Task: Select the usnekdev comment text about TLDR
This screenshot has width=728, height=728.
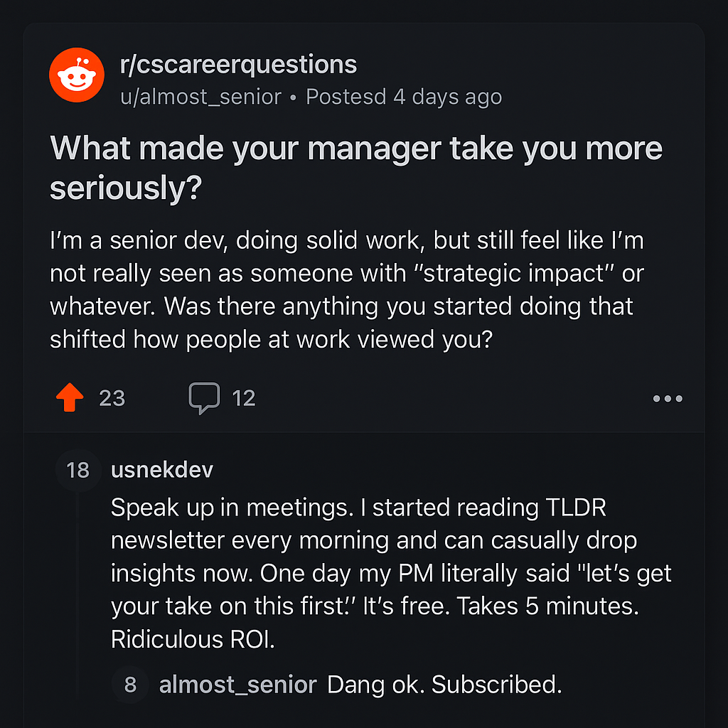Action: (391, 574)
